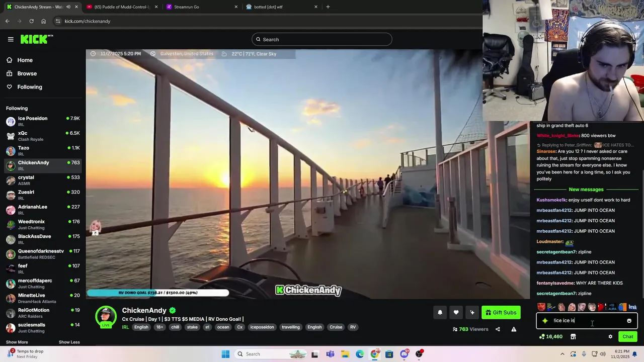Mute the ChickenAndy Stream tab audio

pyautogui.click(x=68, y=7)
